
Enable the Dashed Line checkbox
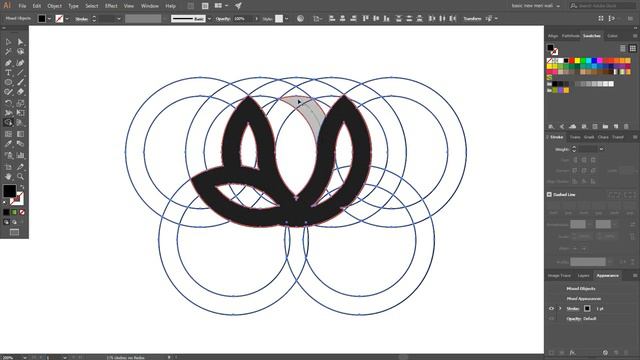pos(549,195)
